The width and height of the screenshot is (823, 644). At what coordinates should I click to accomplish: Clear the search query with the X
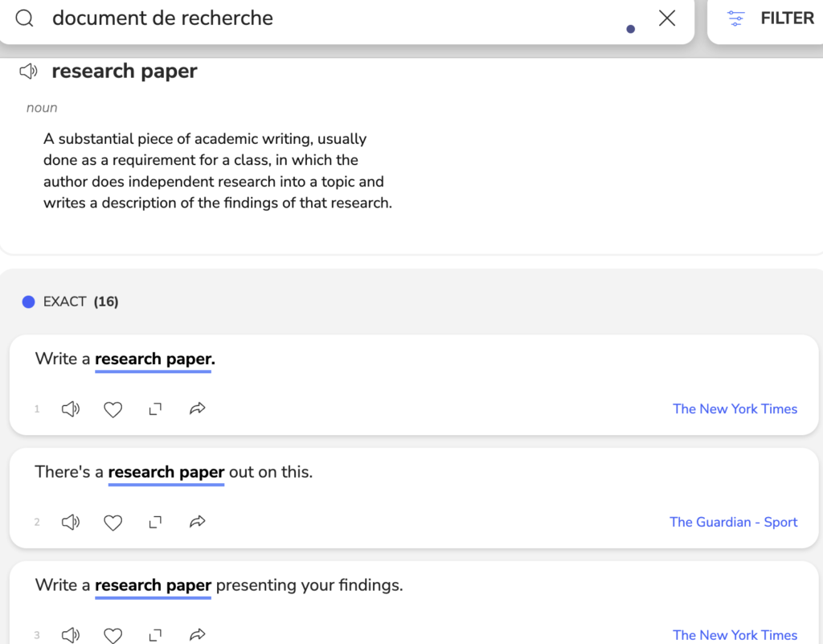coord(666,18)
